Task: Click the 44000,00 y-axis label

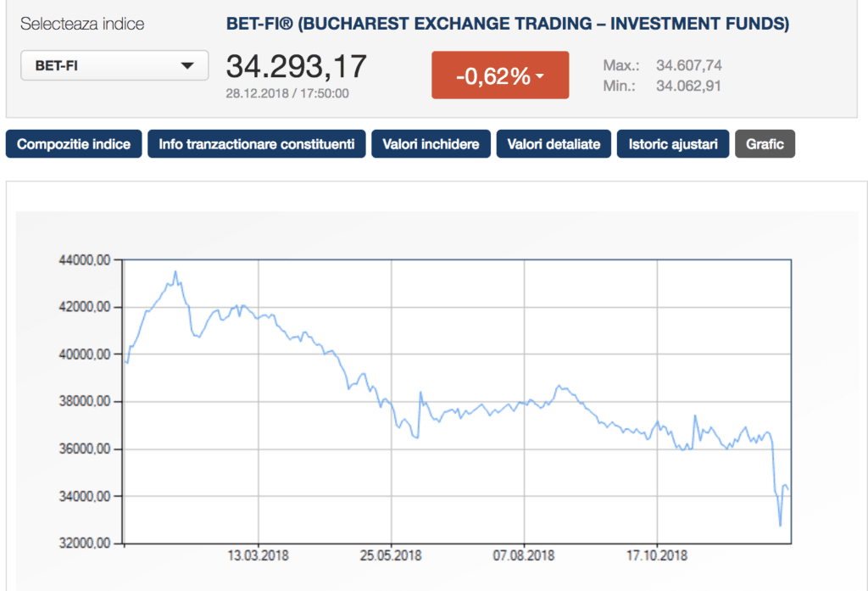Action: 85,259
